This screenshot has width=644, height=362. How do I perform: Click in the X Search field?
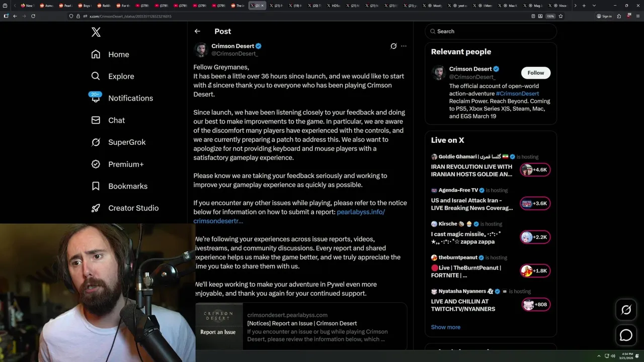tap(491, 31)
